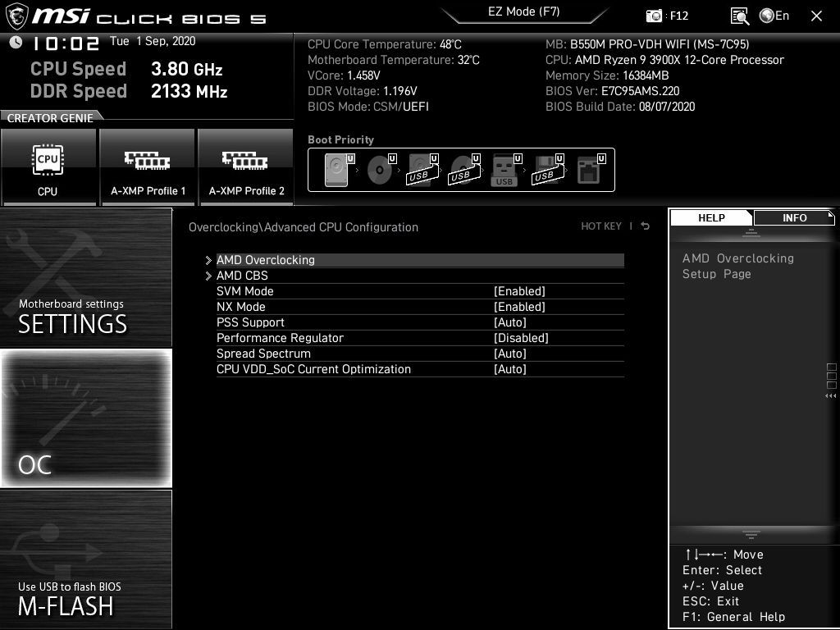
Task: Take a screenshot with camera icon
Action: pos(654,16)
